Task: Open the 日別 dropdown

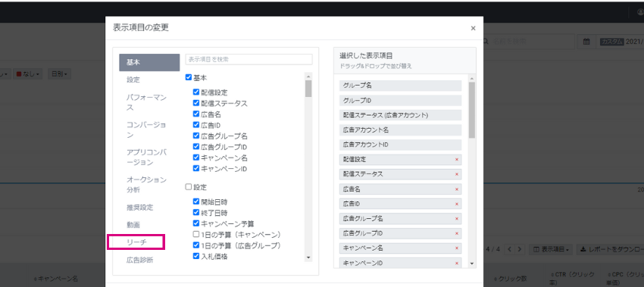Action: coord(59,74)
